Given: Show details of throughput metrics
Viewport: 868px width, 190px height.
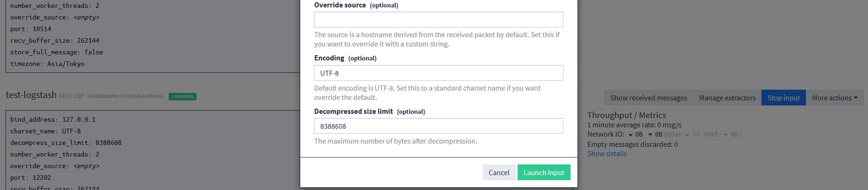Looking at the screenshot, I should point(607,154).
